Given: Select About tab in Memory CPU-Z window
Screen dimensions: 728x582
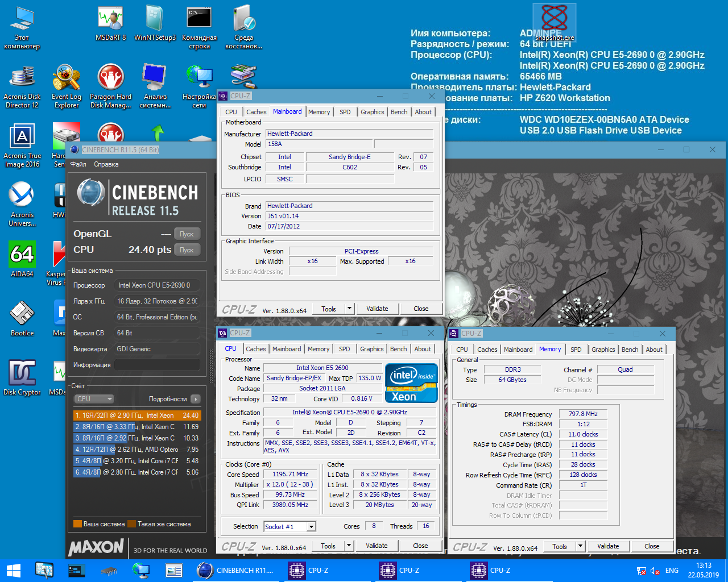Looking at the screenshot, I should [x=654, y=350].
